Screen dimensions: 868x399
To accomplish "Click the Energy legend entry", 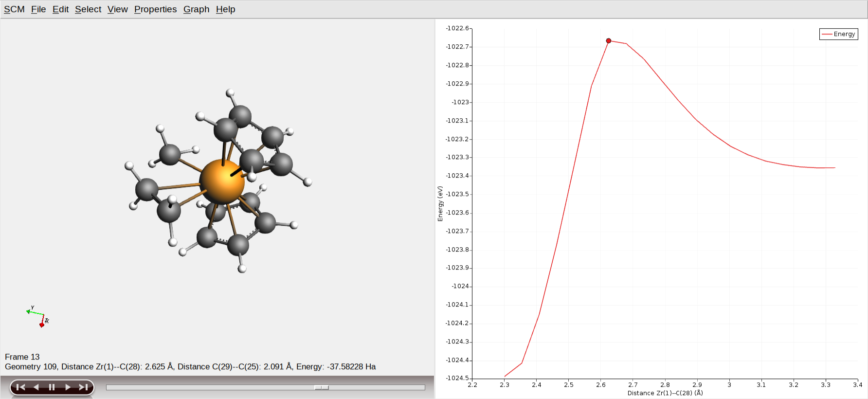I will point(839,34).
